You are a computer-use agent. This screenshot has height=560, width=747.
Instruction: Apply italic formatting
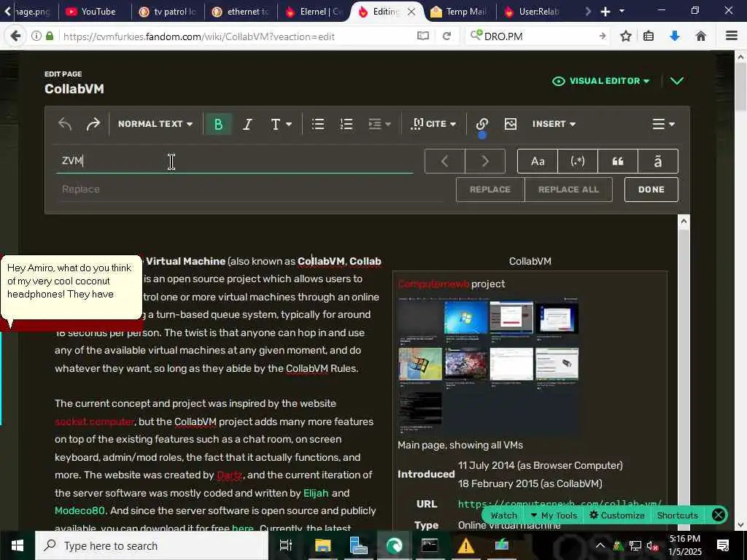point(247,124)
